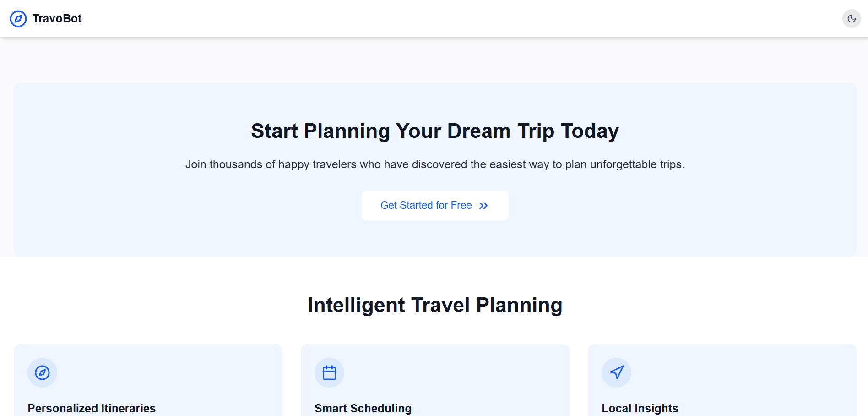Click the navigation arrow icon above Local Insights
The width and height of the screenshot is (868, 416).
click(x=616, y=372)
